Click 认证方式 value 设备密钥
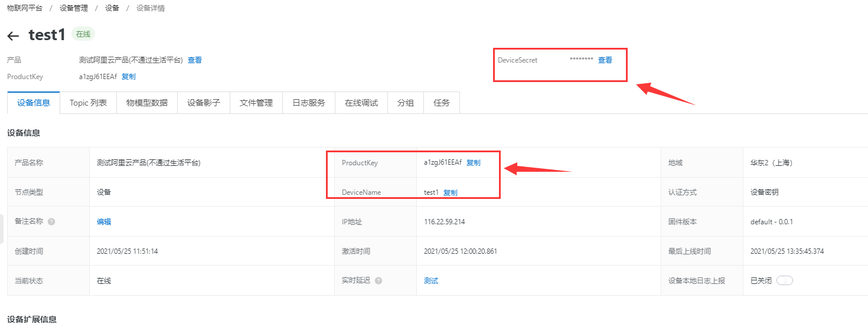This screenshot has height=327, width=868. pos(765,192)
